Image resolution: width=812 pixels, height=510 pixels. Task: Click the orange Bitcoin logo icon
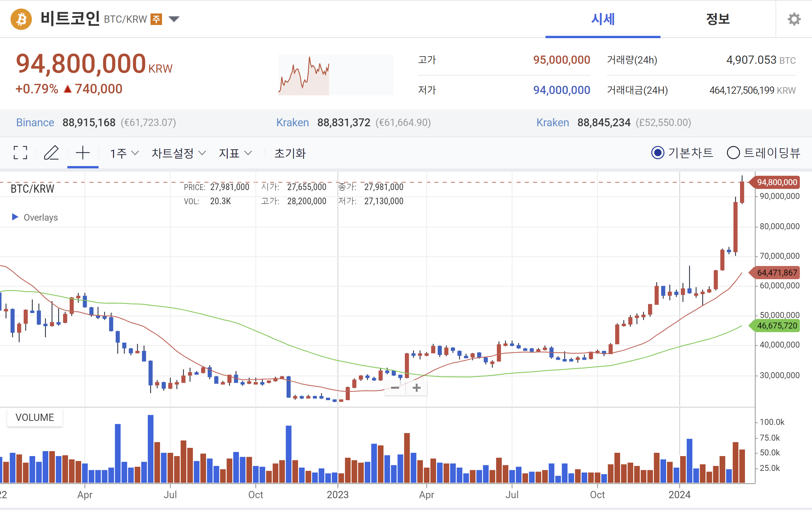point(21,19)
